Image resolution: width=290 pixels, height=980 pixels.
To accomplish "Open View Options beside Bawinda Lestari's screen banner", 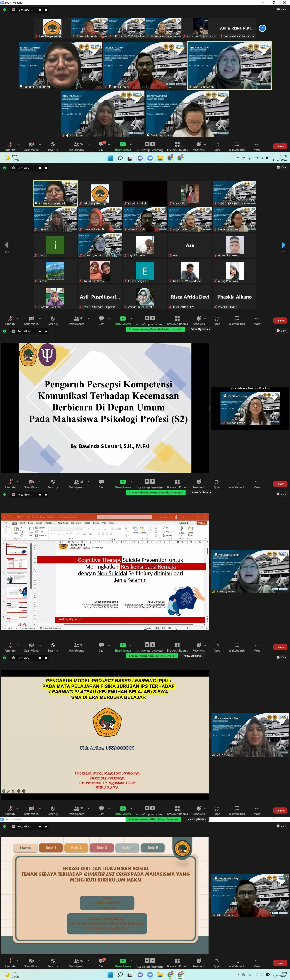I will coord(201,329).
